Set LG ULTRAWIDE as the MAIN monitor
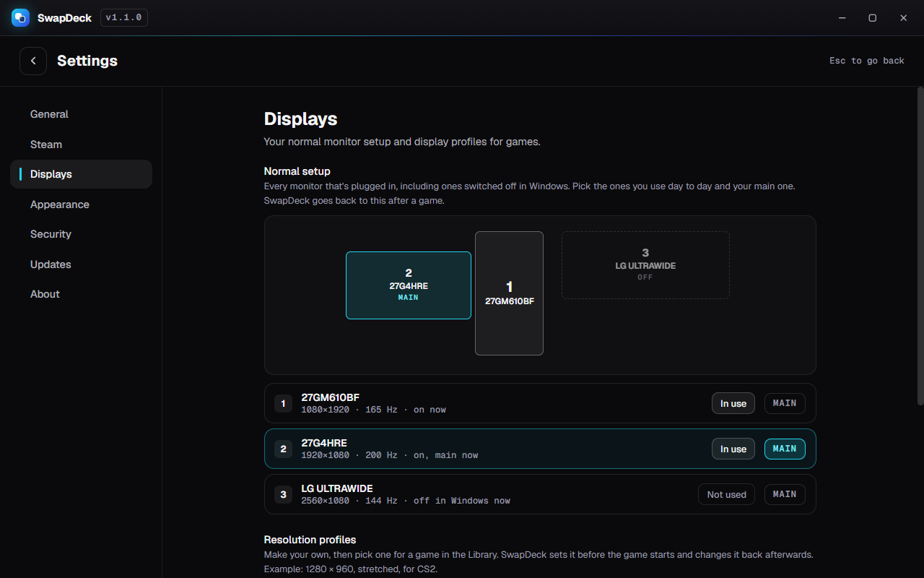Viewport: 924px width, 578px height. 785,494
